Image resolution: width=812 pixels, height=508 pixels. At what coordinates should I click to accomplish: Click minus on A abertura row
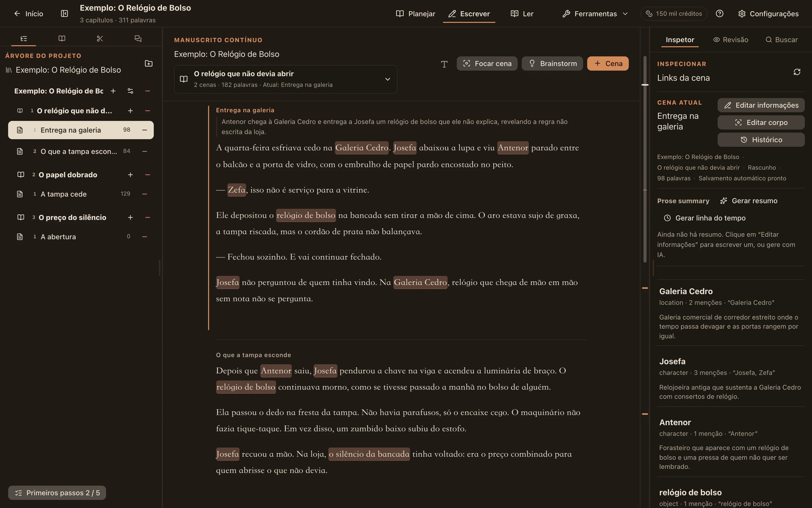145,237
